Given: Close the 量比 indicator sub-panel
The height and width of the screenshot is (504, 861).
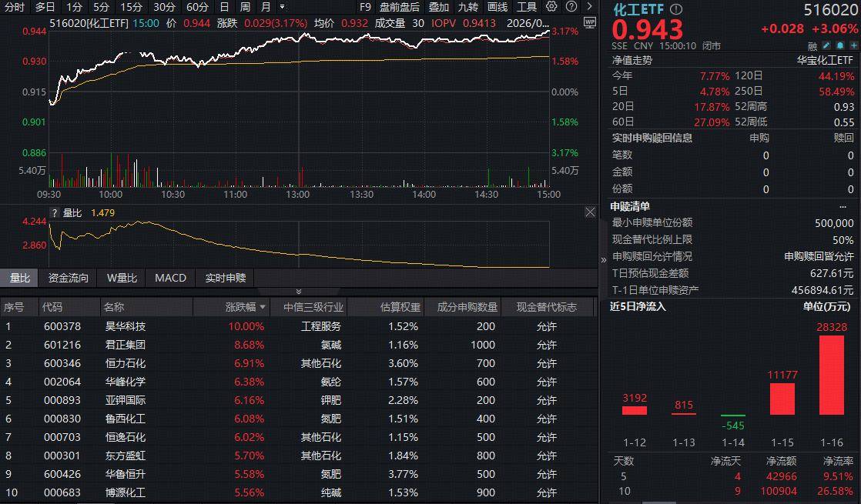Looking at the screenshot, I should 590,212.
